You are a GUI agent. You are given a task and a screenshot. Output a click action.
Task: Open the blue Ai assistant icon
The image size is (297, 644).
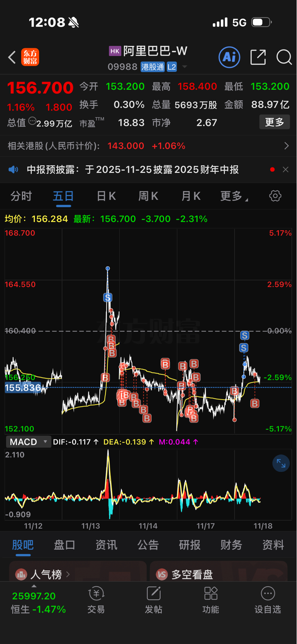coord(229,57)
